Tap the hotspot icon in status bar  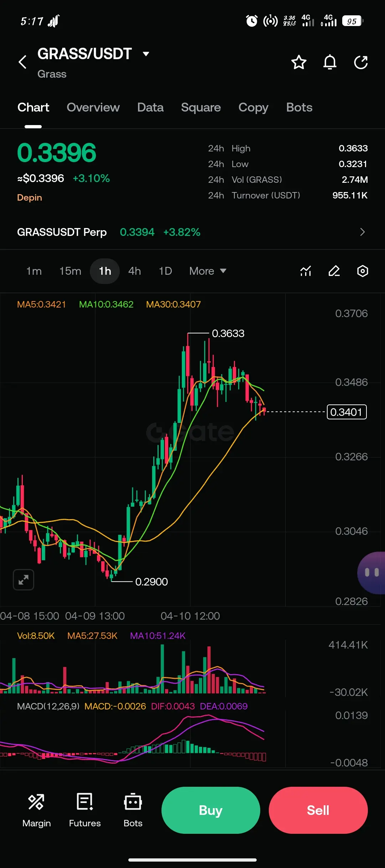coord(270,21)
